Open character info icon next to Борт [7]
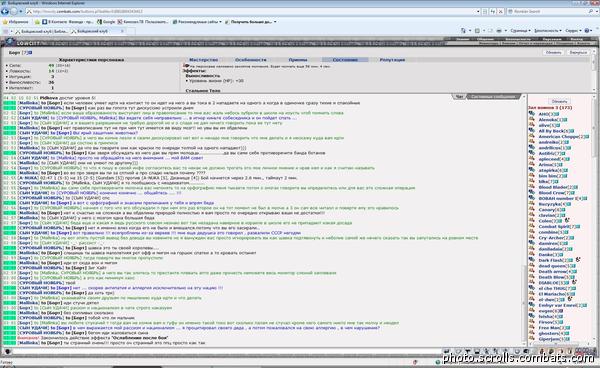This screenshot has width=600, height=368. [x=31, y=52]
